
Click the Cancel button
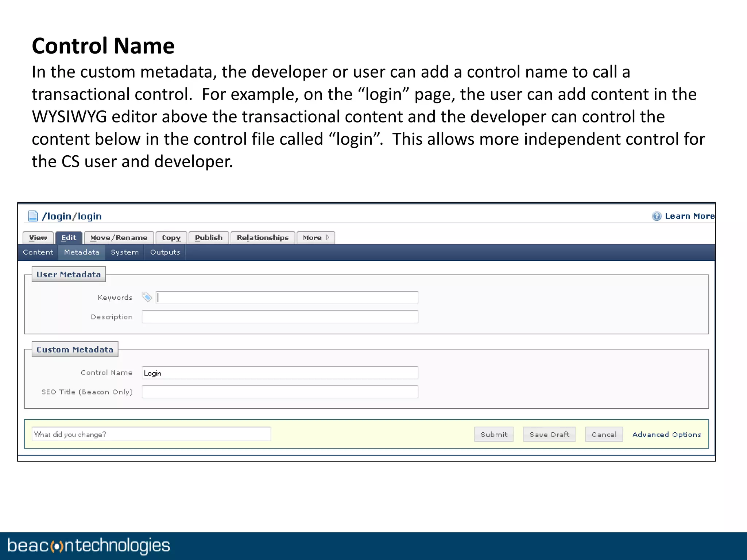point(604,434)
